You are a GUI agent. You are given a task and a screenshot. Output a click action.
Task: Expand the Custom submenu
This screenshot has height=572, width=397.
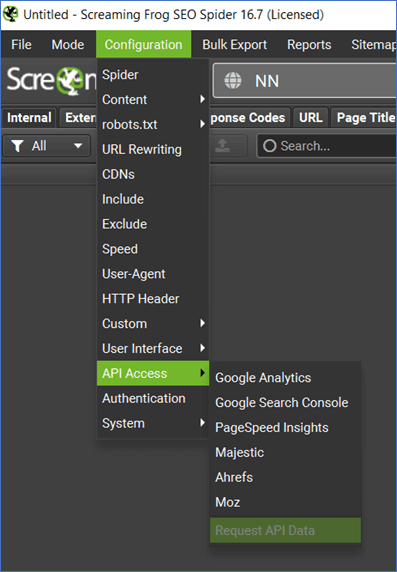(x=153, y=324)
